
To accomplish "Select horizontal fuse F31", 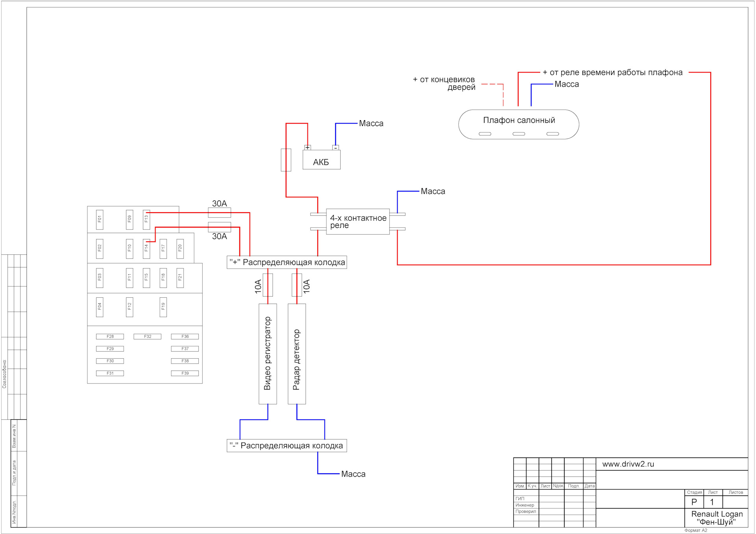I will point(110,373).
